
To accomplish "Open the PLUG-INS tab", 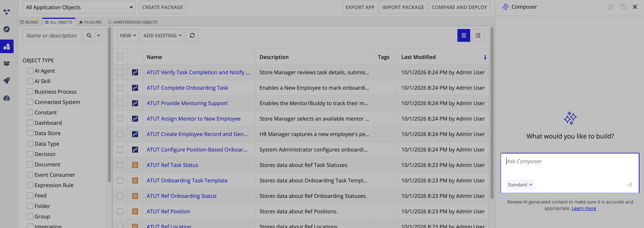I will (90, 22).
